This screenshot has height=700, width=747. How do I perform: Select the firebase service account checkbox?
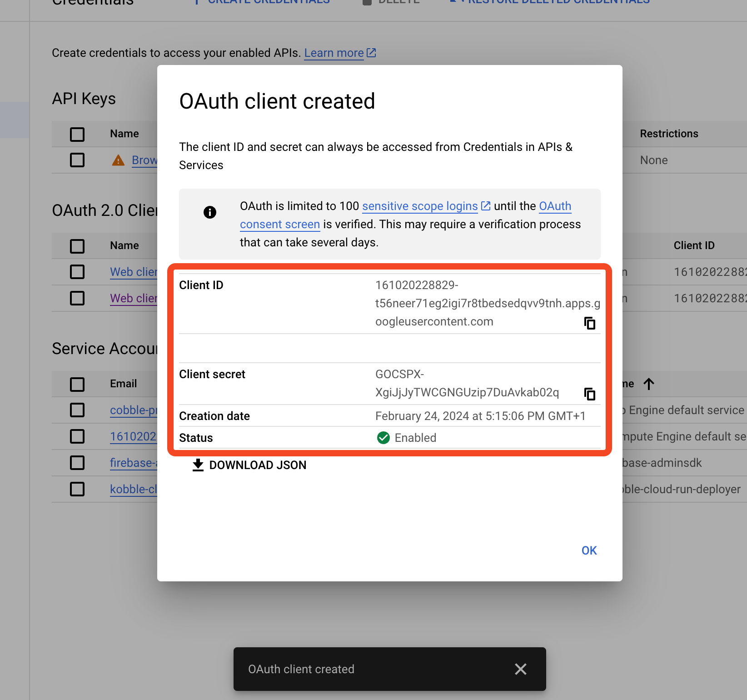pos(77,462)
